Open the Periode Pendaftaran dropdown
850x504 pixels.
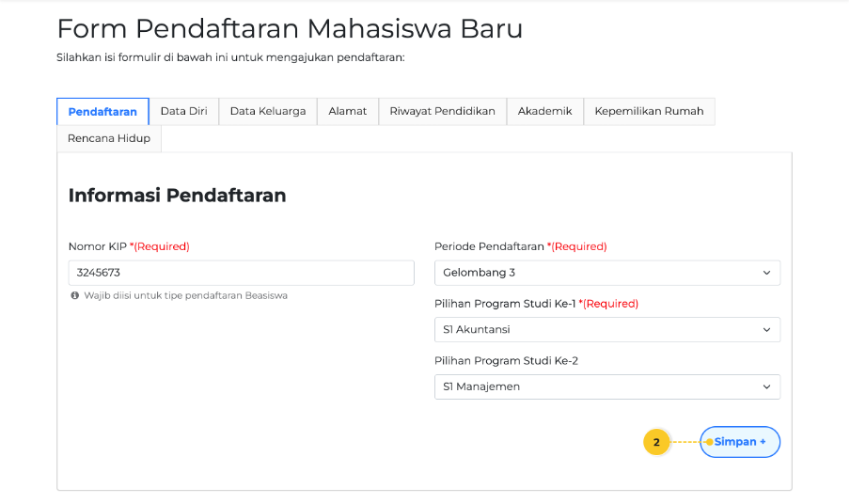coord(606,273)
